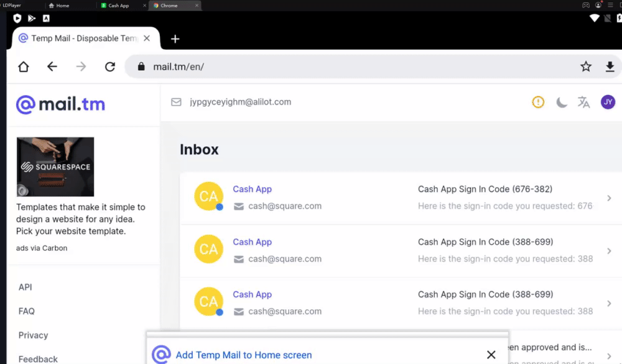
Task: Close the LDPlayer Cash App tab
Action: tap(144, 6)
